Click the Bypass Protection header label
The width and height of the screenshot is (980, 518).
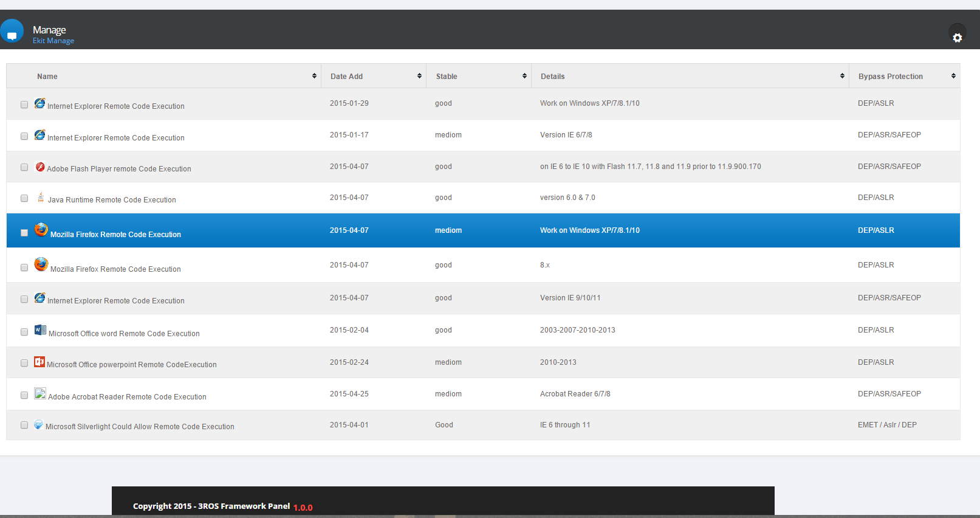coord(891,77)
